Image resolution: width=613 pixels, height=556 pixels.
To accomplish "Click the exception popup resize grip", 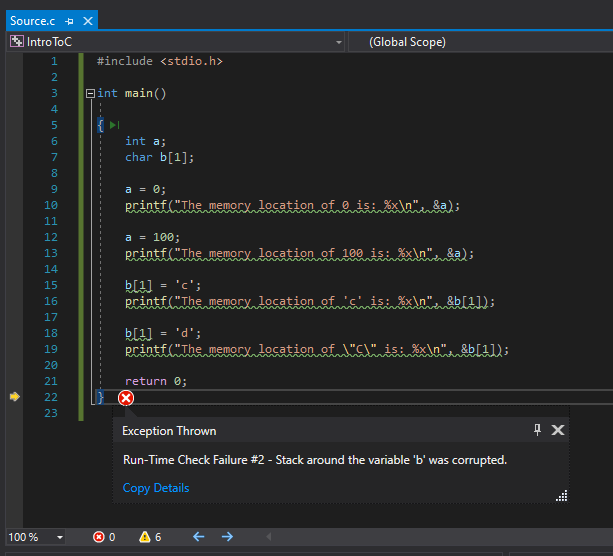I will [x=562, y=496].
